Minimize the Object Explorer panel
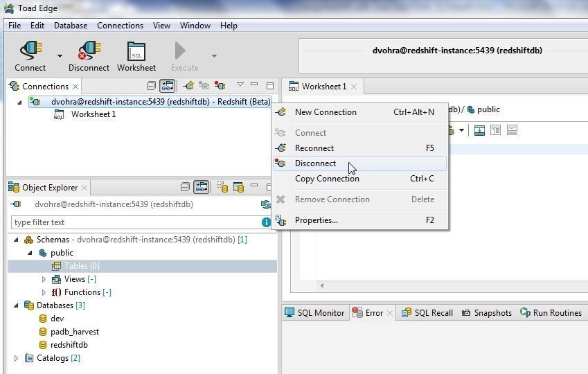Viewport: 588px width, 374px height. [254, 185]
